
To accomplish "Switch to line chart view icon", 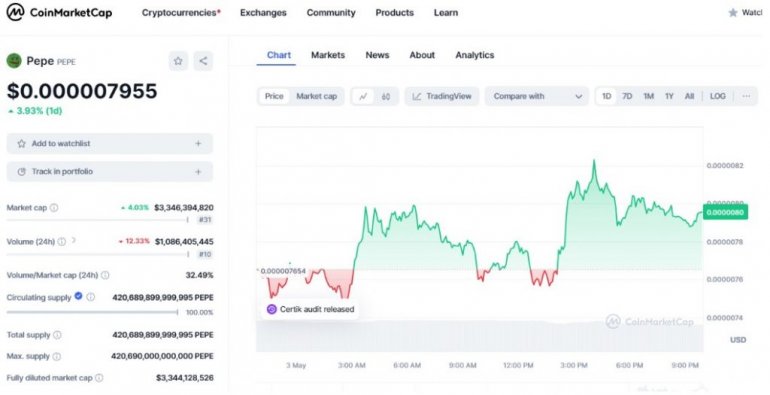I will [x=363, y=96].
